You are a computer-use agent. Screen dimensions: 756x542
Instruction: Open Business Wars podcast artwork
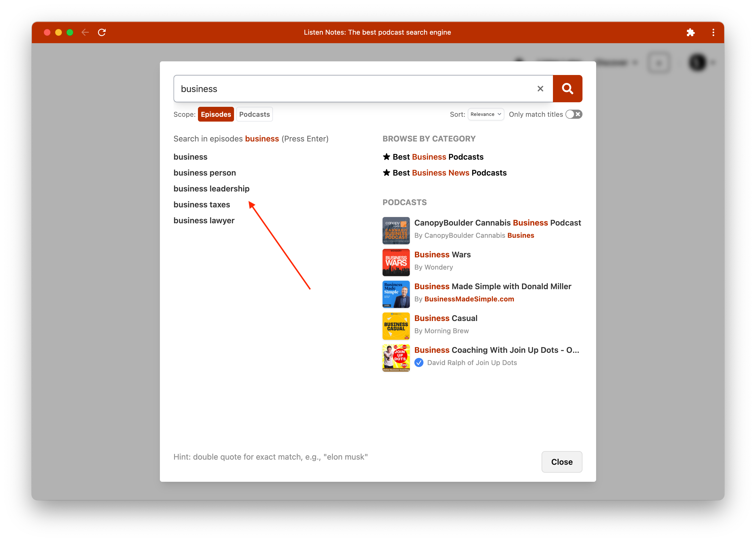pyautogui.click(x=396, y=262)
